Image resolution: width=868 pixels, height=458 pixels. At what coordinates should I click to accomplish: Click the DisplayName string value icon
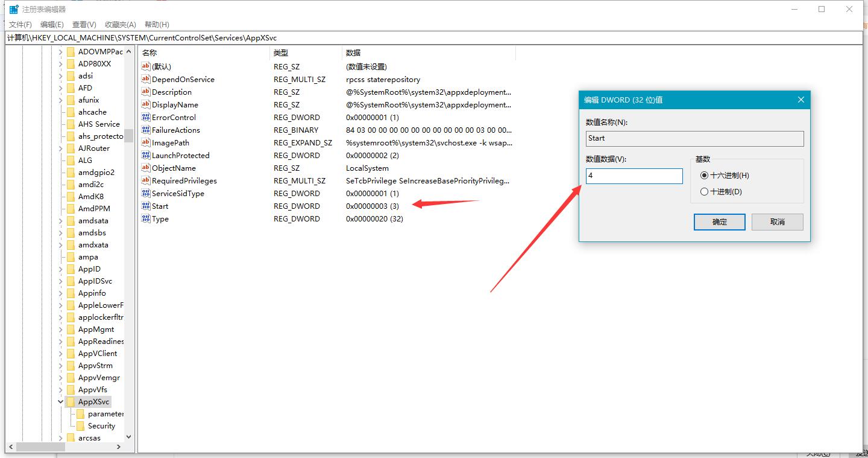pos(146,104)
